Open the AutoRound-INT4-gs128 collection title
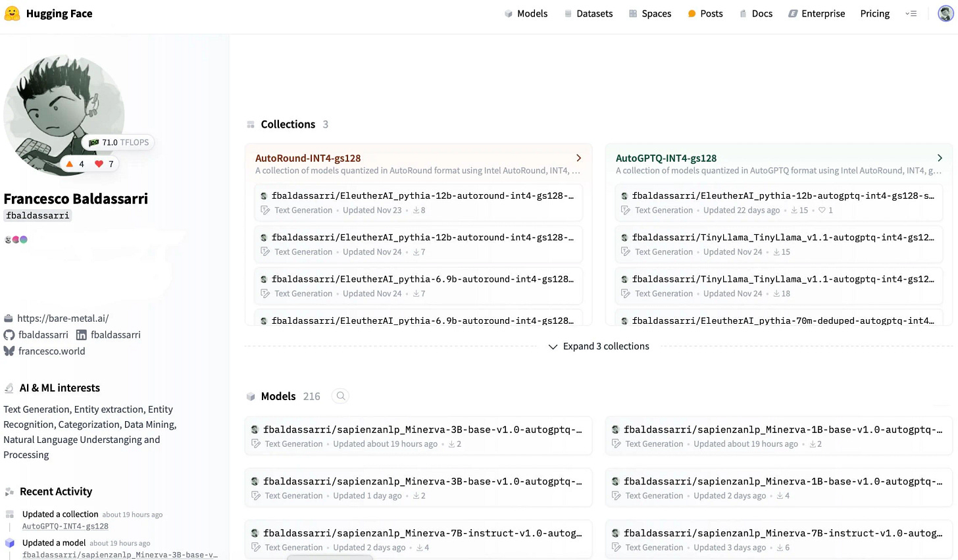 tap(308, 158)
